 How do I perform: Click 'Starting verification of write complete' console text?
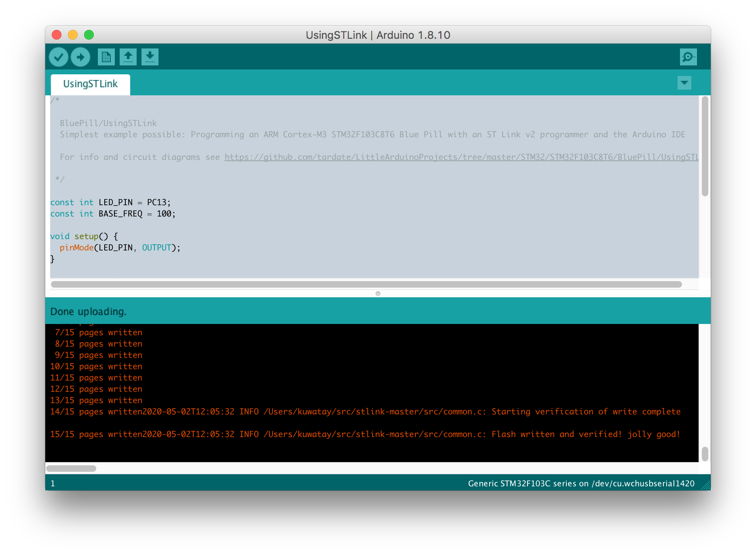click(586, 412)
